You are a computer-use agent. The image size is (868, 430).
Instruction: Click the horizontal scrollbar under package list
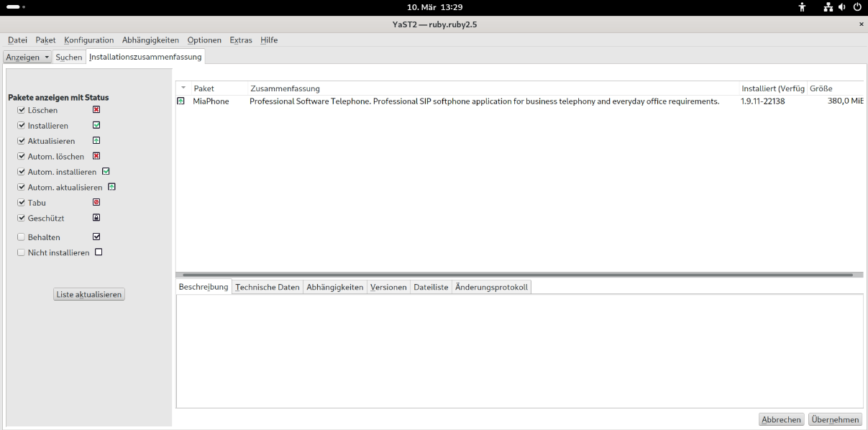click(x=518, y=275)
